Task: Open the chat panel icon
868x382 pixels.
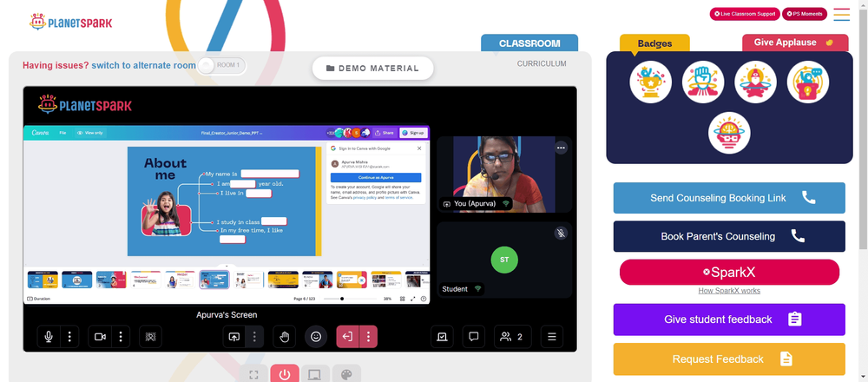Action: 474,337
